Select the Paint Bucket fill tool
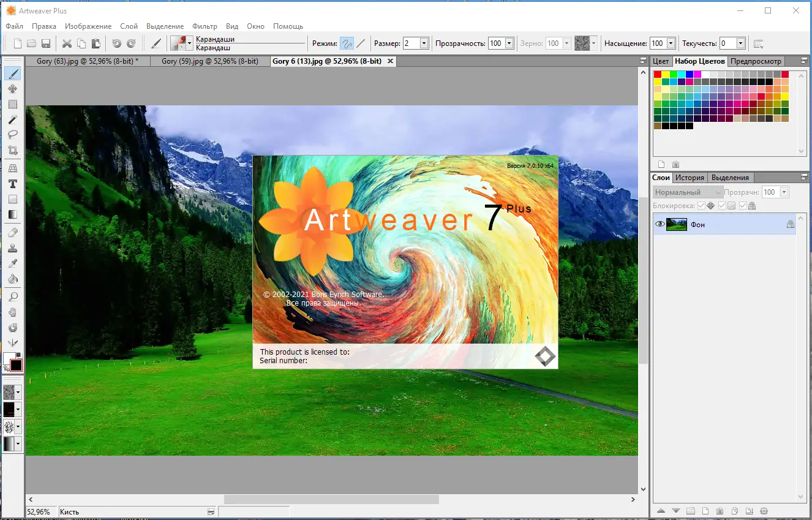The width and height of the screenshot is (812, 520). pos(13,278)
